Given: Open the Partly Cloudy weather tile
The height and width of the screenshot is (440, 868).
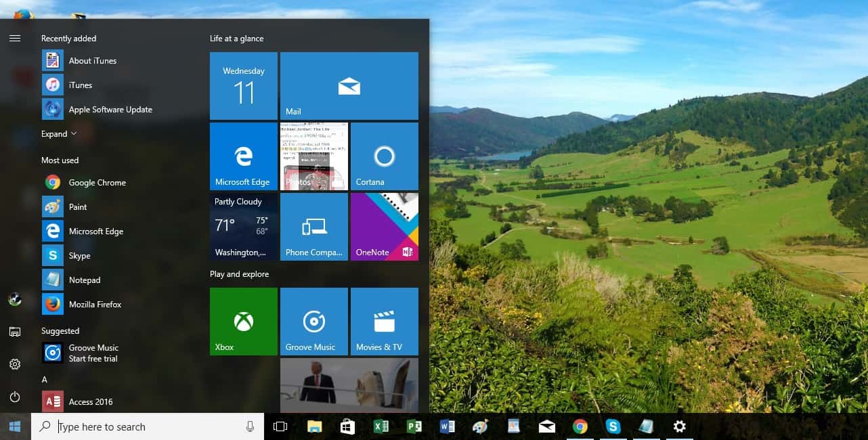Looking at the screenshot, I should point(244,227).
